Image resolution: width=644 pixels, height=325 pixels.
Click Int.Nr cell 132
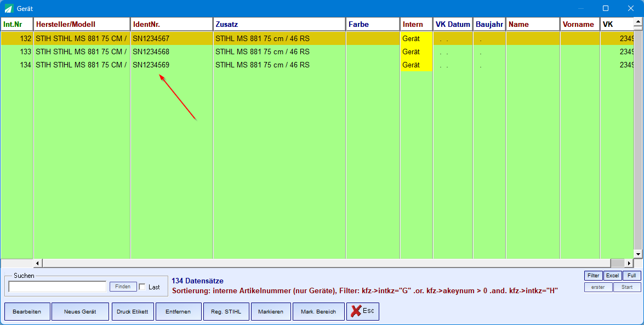(x=17, y=38)
